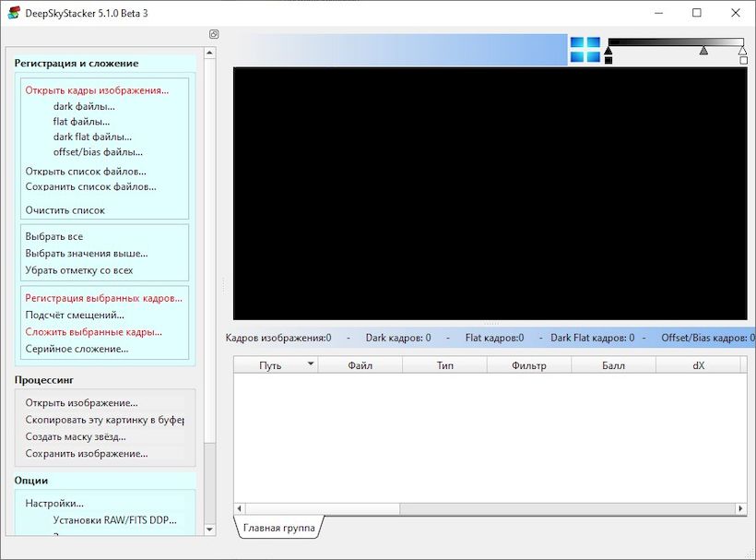Switch to the 'Главная группа' tab
This screenshot has width=756, height=560.
click(279, 527)
